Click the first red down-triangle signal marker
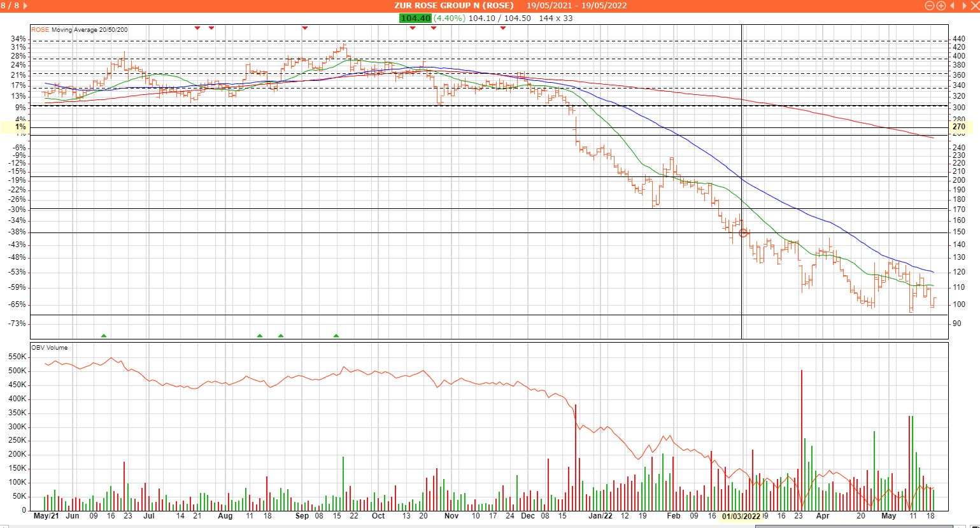Image resolution: width=980 pixels, height=528 pixels. point(197,27)
